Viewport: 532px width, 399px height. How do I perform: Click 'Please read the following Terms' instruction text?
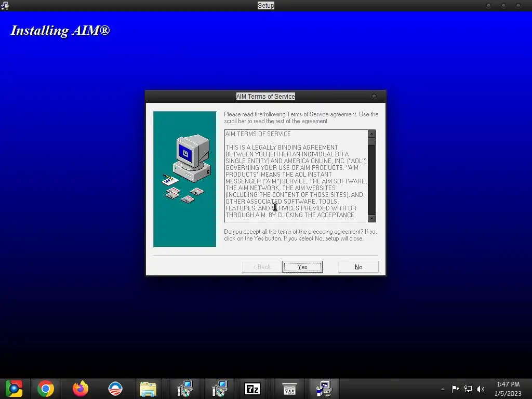[301, 118]
